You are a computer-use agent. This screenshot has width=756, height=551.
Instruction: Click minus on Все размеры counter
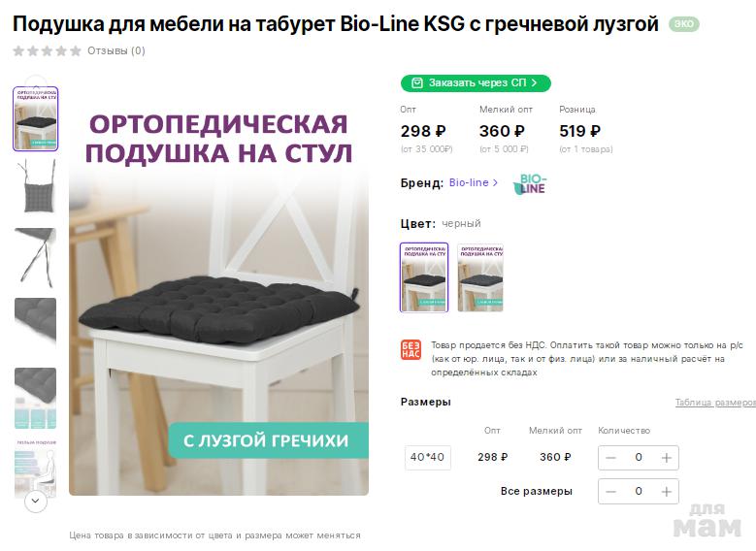coord(610,491)
